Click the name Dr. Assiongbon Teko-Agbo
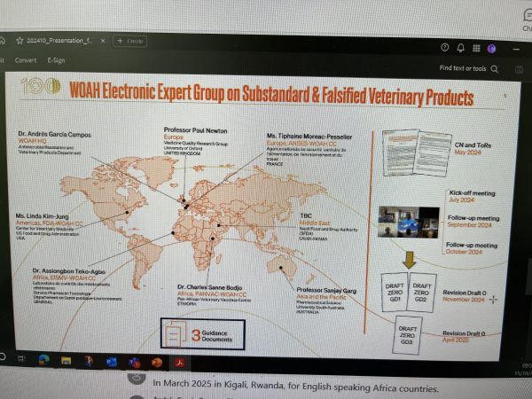The image size is (532, 399). [69, 271]
